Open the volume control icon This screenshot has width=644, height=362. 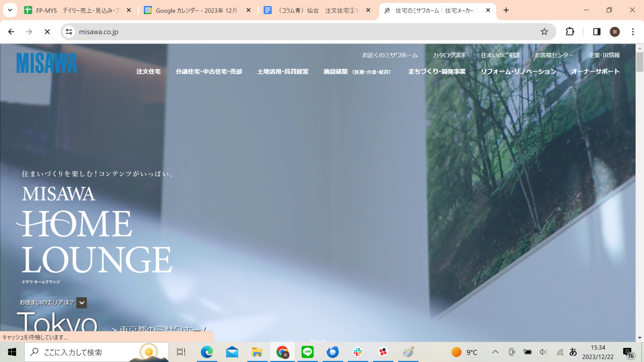tap(543, 352)
